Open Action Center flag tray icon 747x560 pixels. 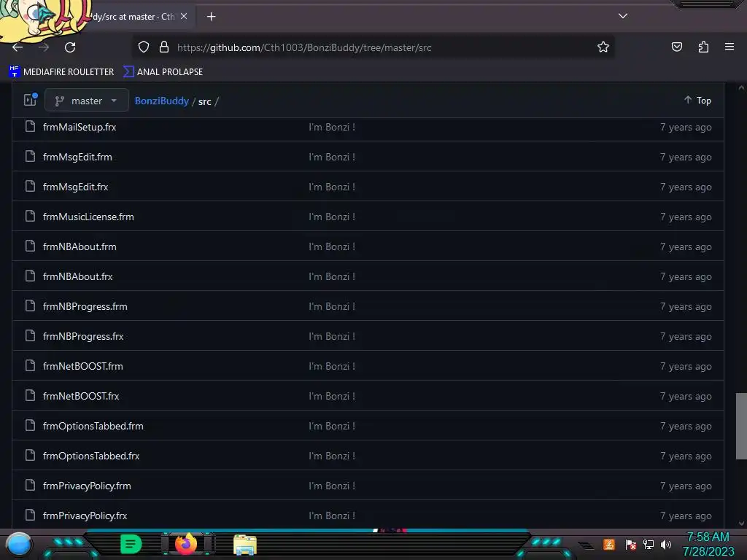click(x=630, y=544)
